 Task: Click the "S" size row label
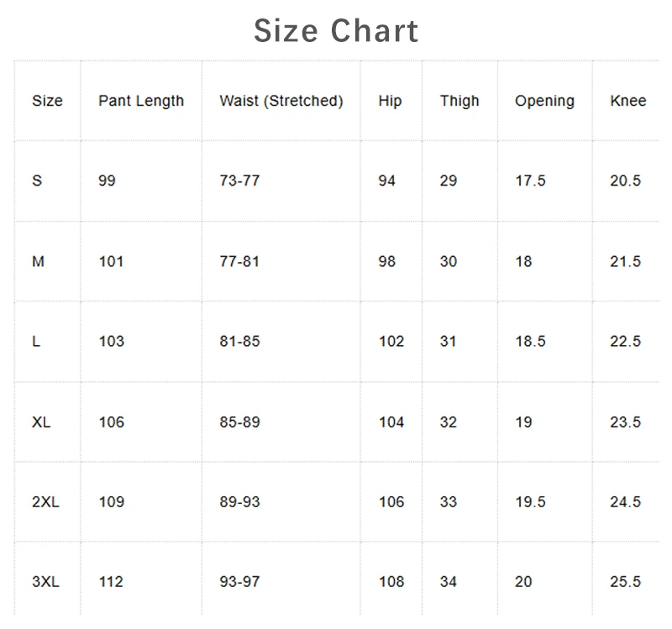tap(37, 181)
